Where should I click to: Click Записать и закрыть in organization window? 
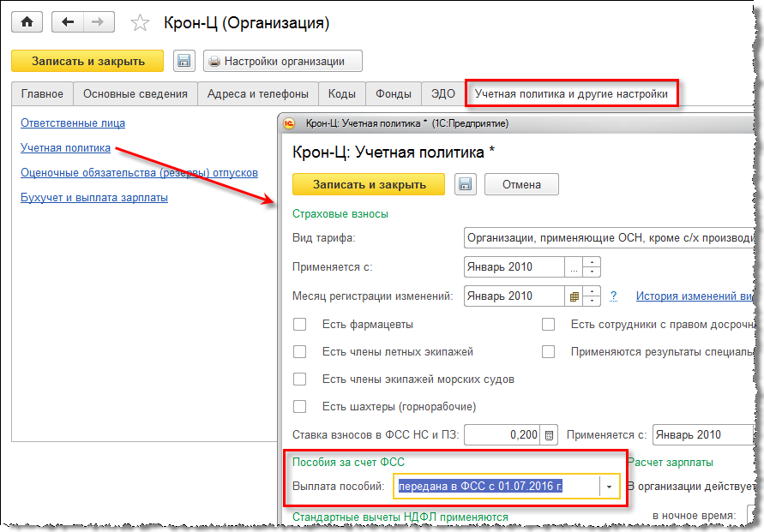pos(87,61)
